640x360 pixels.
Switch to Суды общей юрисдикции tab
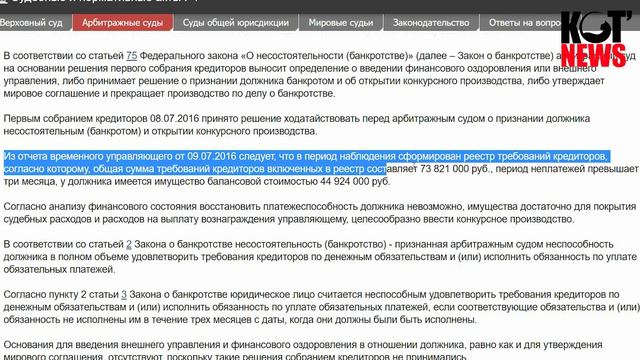236,23
